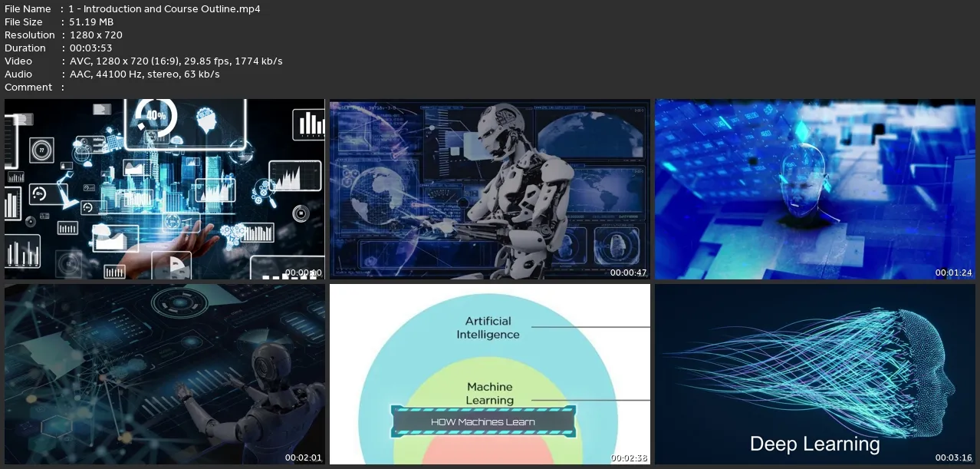This screenshot has height=469, width=980.
Task: Click the file size value 51.19 MB
Action: (90, 22)
